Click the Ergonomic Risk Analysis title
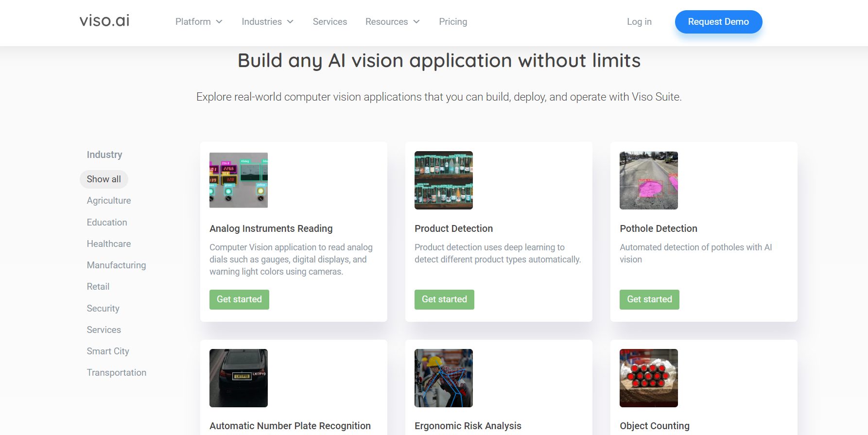The width and height of the screenshot is (868, 435). point(468,426)
